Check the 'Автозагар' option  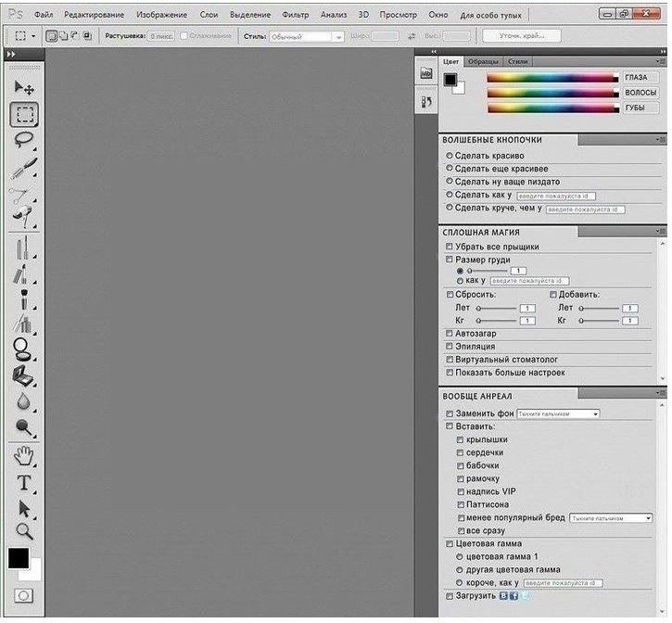coord(450,333)
